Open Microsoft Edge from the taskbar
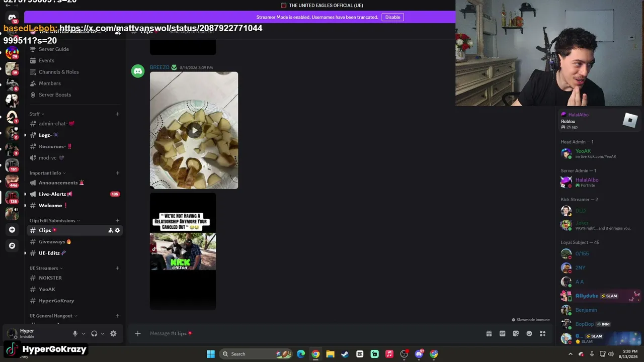Screen dimensions: 644x362 (x=301, y=354)
